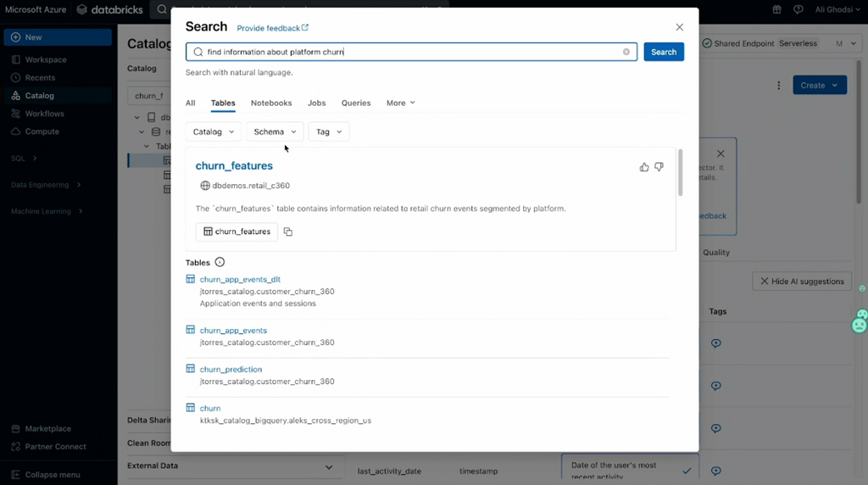Switch to the Jobs tab

(x=317, y=103)
